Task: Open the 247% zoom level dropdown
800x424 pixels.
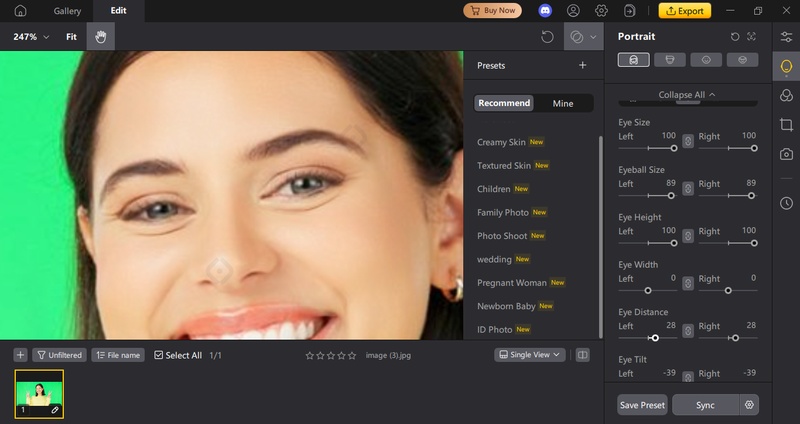Action: [30, 37]
